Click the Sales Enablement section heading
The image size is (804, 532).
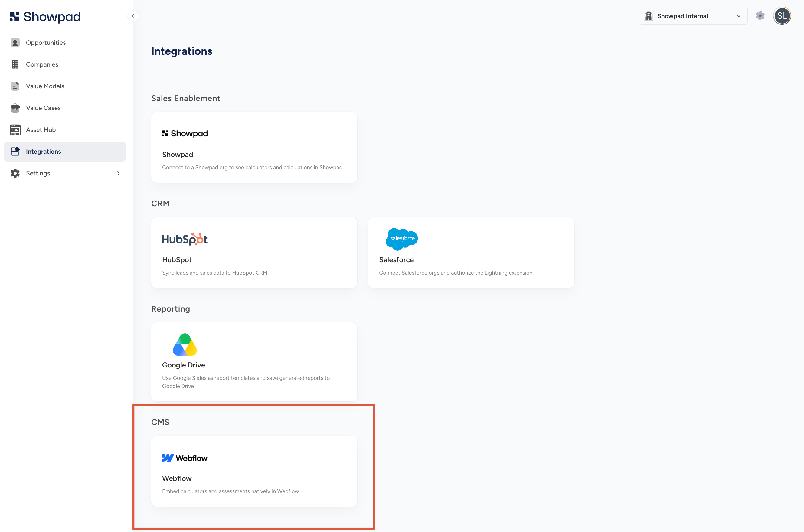point(185,98)
